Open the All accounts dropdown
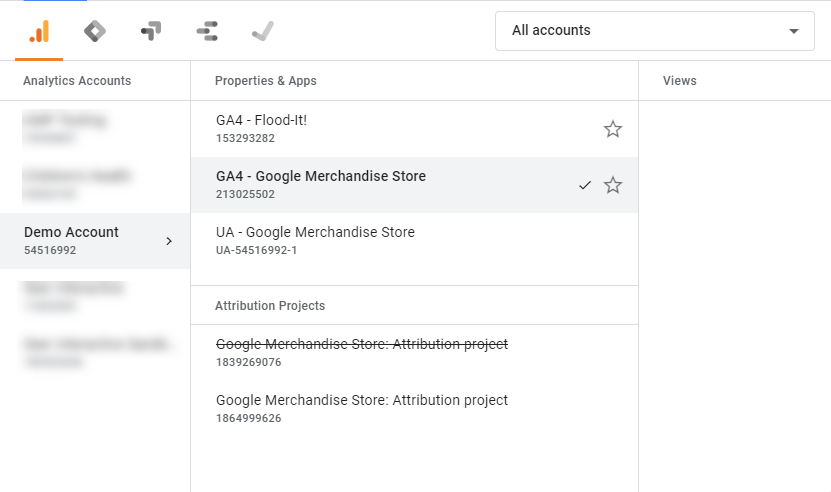 tap(654, 31)
